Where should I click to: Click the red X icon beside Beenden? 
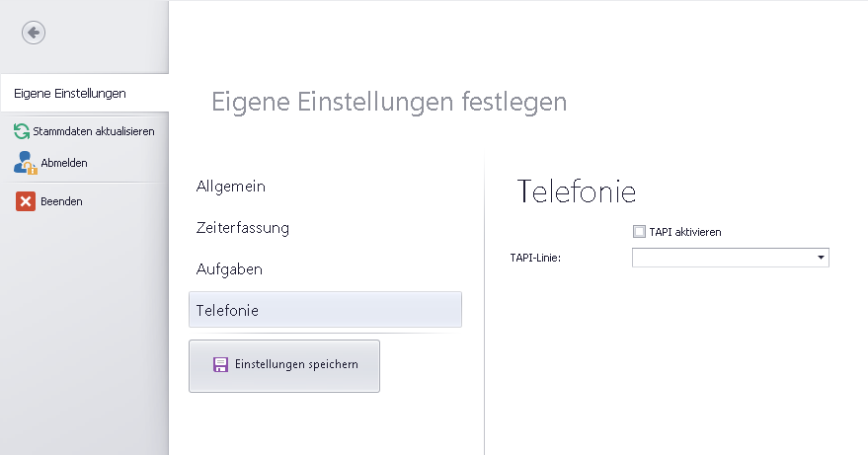(x=25, y=201)
